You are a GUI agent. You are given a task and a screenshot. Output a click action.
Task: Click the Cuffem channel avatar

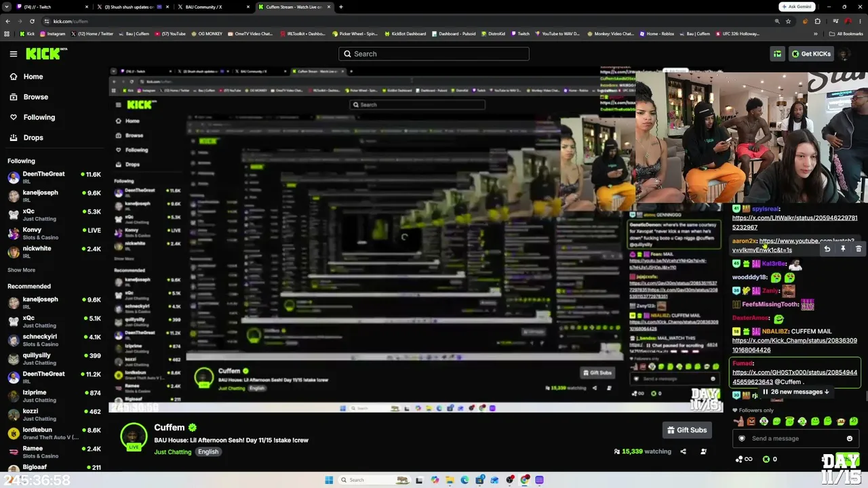(134, 436)
